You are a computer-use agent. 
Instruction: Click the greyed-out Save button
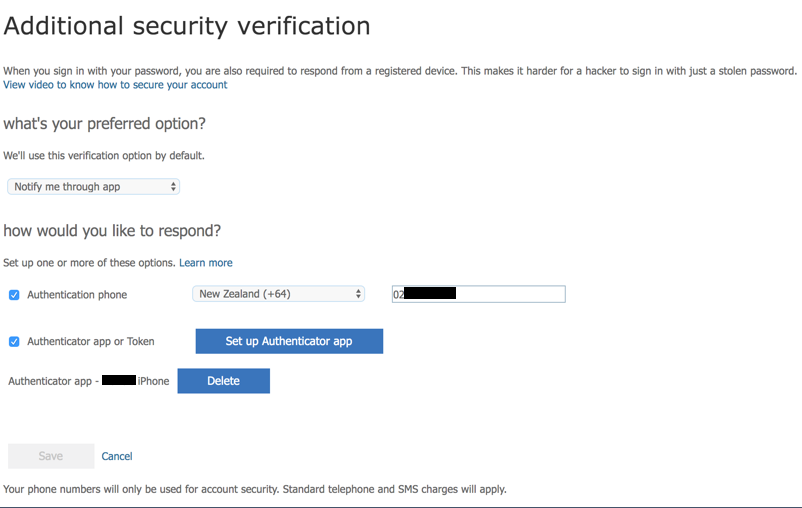(x=51, y=456)
